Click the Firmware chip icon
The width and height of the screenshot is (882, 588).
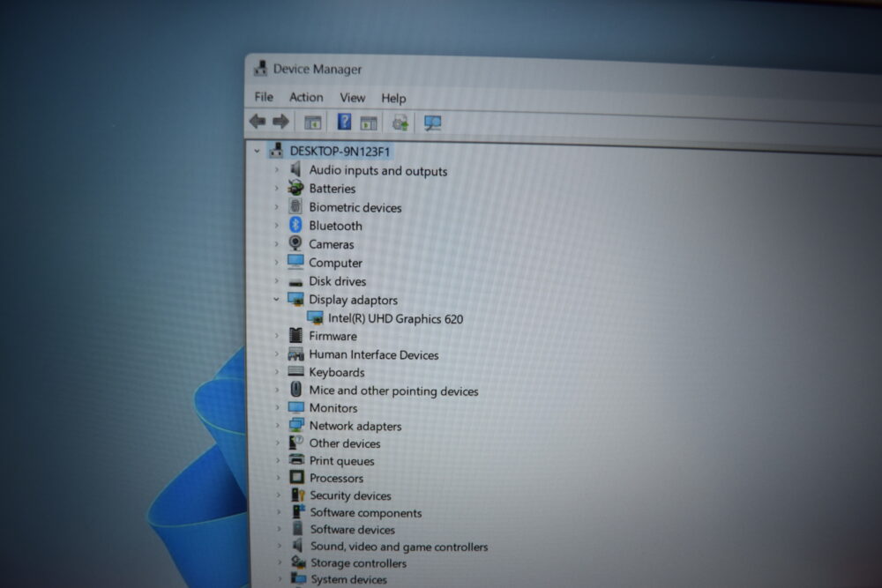[295, 335]
